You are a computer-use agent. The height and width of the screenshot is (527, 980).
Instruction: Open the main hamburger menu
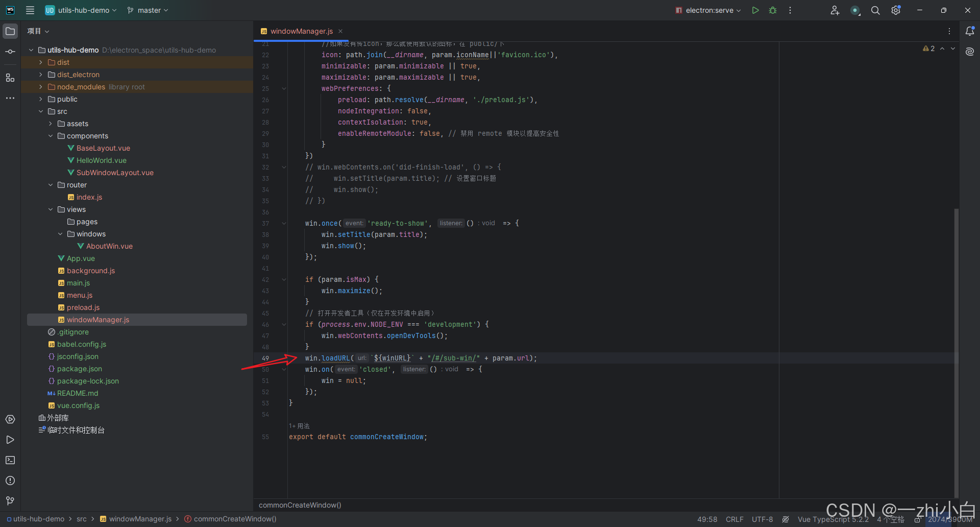coord(30,10)
